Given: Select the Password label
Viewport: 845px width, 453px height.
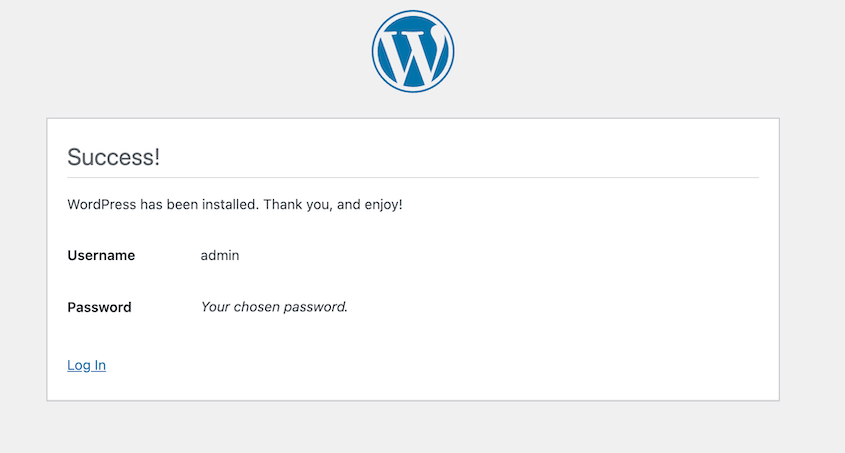Looking at the screenshot, I should 99,307.
